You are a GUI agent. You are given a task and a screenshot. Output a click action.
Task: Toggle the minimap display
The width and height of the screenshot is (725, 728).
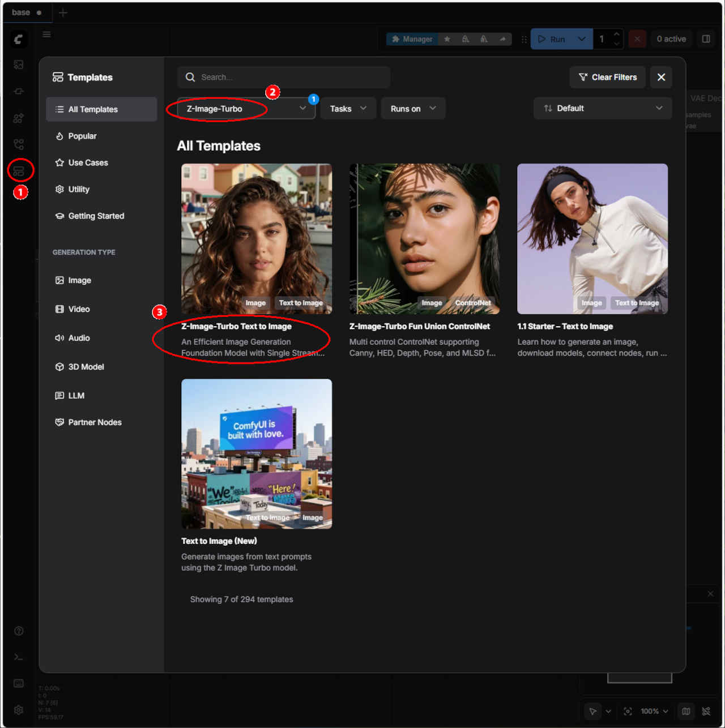coord(686,712)
